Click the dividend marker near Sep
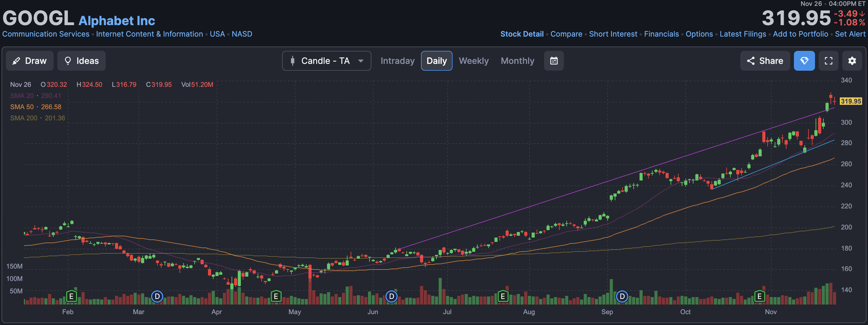The height and width of the screenshot is (325, 868). coord(622,296)
